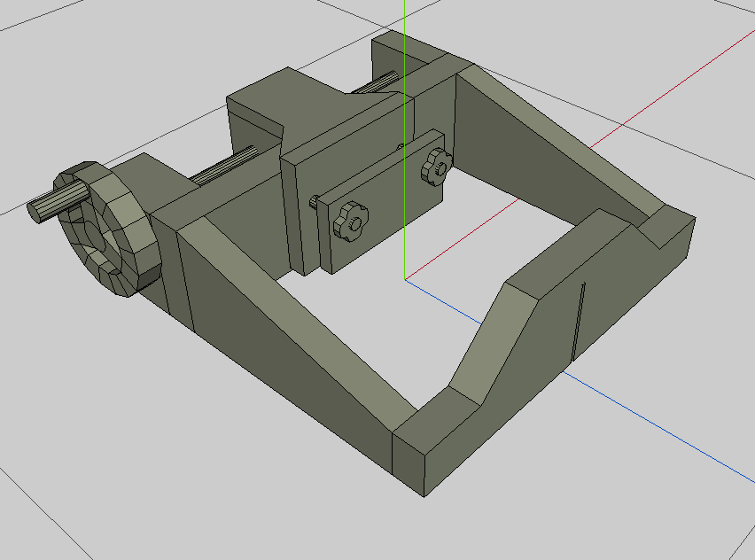Select the threaded rod between handwheel and carriage
The height and width of the screenshot is (560, 755).
coord(224,165)
